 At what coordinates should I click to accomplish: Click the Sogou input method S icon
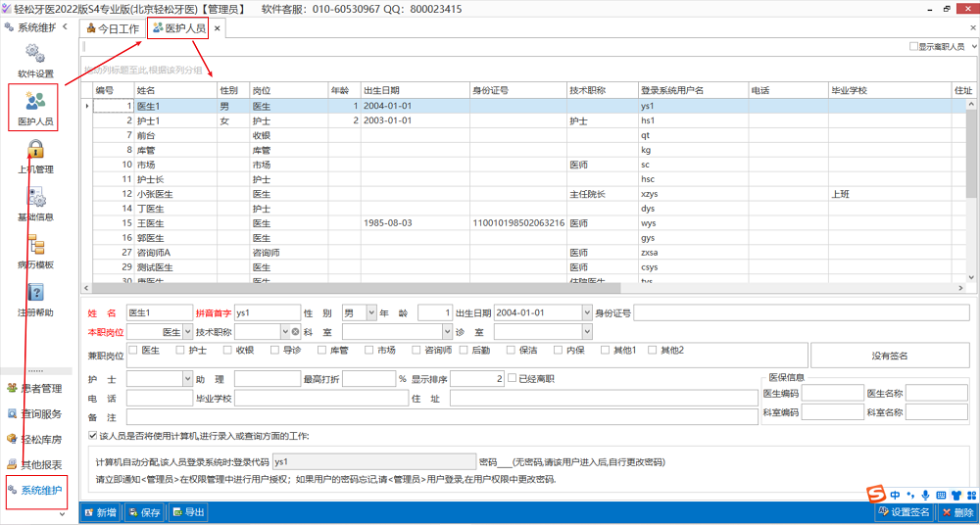pyautogui.click(x=877, y=494)
